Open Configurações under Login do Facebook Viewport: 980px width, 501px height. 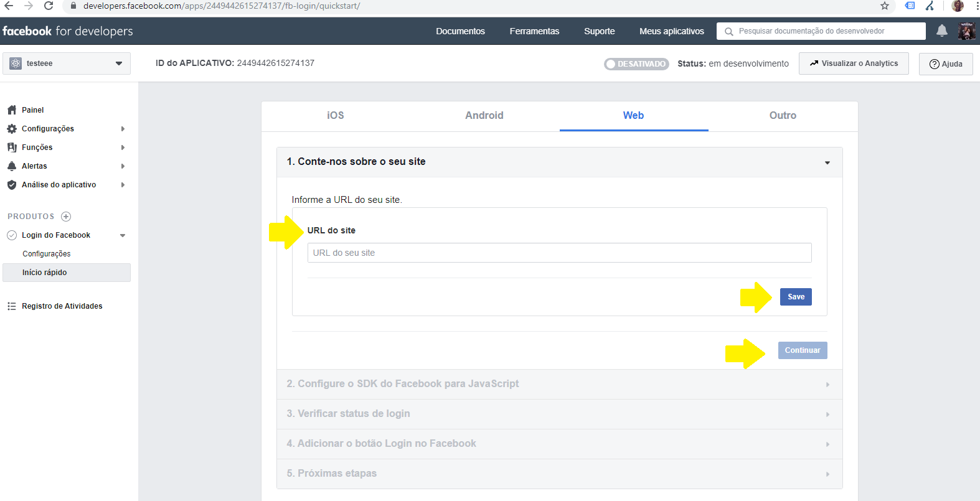(x=47, y=254)
